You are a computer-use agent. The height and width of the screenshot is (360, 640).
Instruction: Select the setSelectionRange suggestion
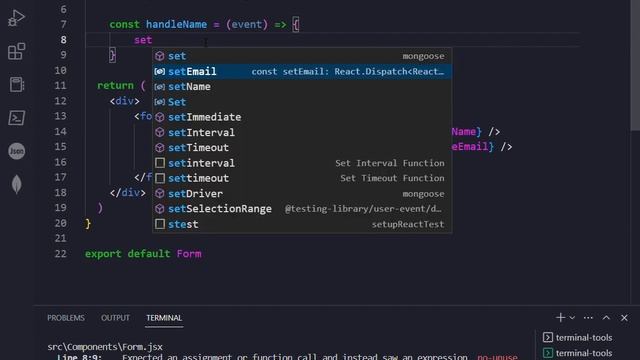(x=302, y=209)
